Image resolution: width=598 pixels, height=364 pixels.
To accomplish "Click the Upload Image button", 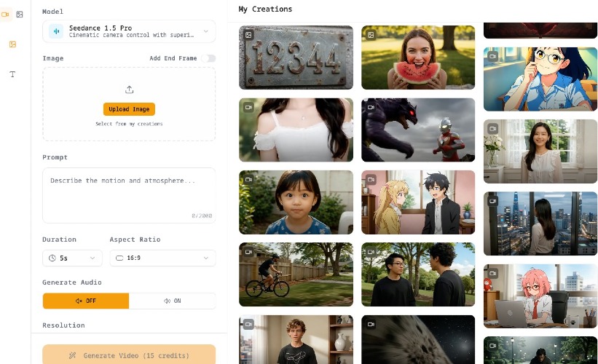I will (x=129, y=109).
